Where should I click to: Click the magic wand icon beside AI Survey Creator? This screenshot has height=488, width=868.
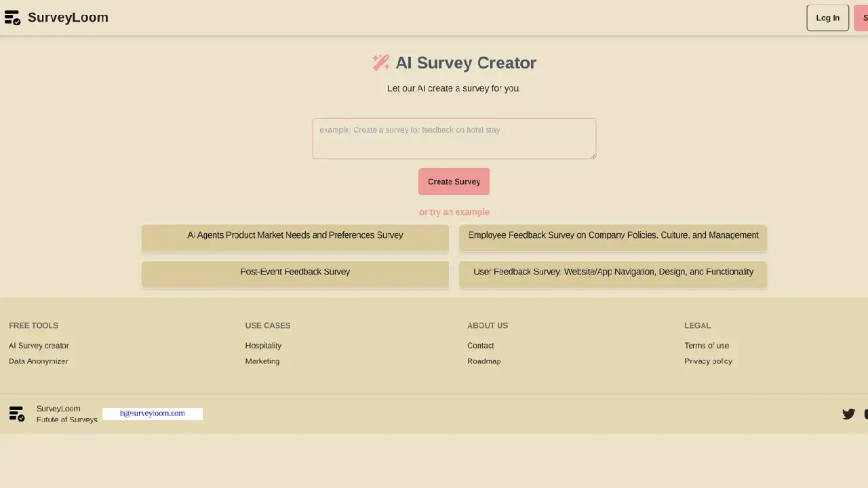[381, 62]
